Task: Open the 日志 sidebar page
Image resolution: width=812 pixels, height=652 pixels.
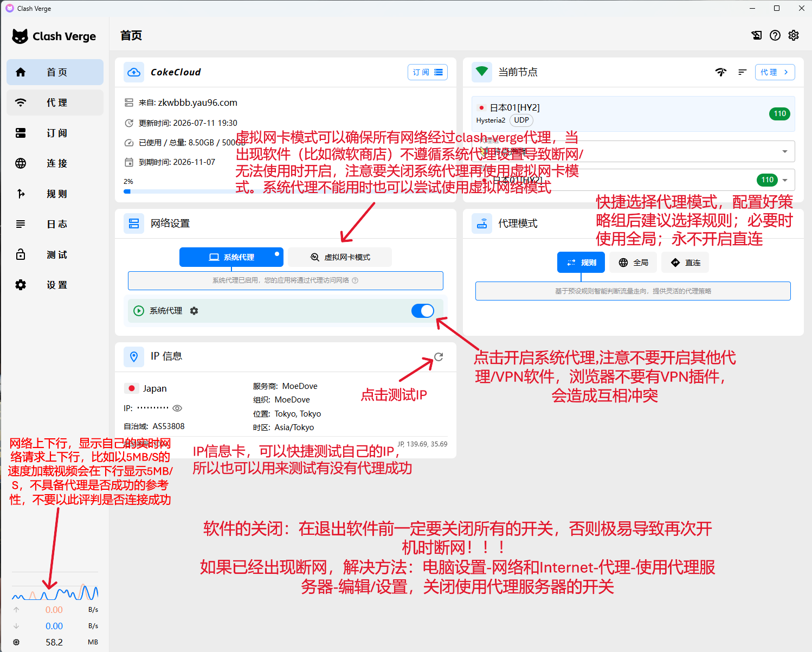Action: pos(55,224)
